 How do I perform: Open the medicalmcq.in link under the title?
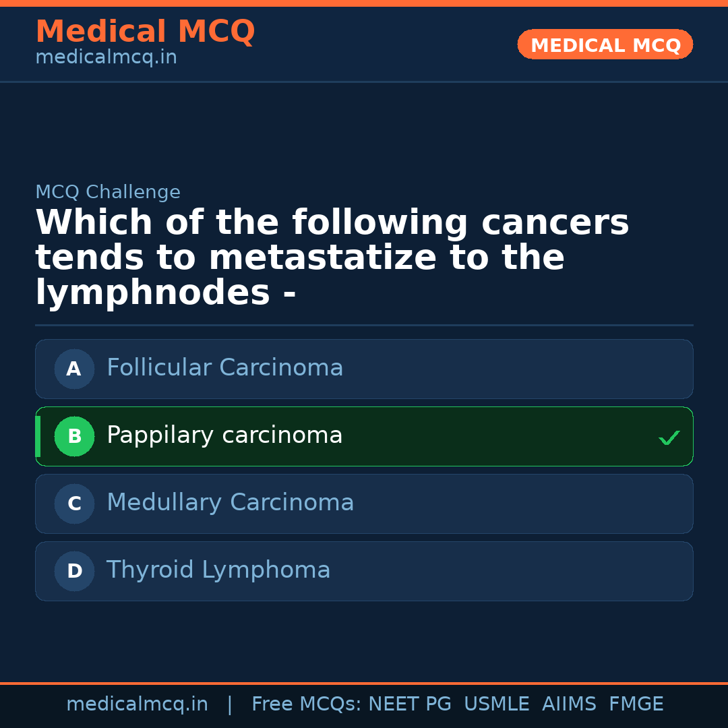106,58
